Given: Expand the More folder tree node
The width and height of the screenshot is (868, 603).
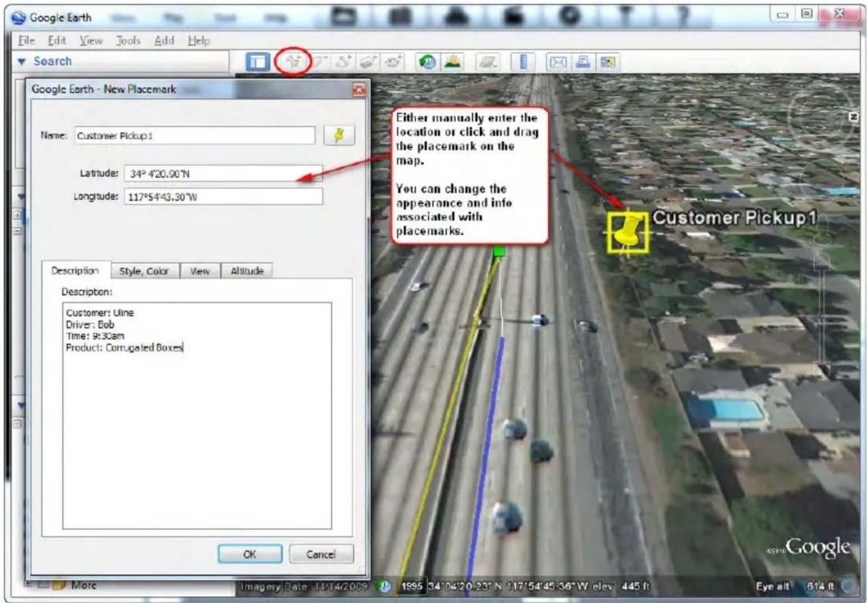Looking at the screenshot, I should [x=29, y=584].
